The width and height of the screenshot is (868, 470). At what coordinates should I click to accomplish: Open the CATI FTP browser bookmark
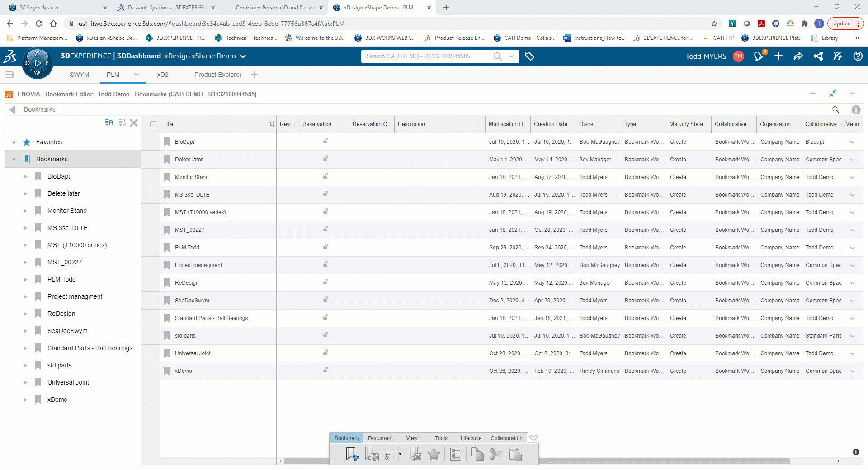[x=719, y=38]
